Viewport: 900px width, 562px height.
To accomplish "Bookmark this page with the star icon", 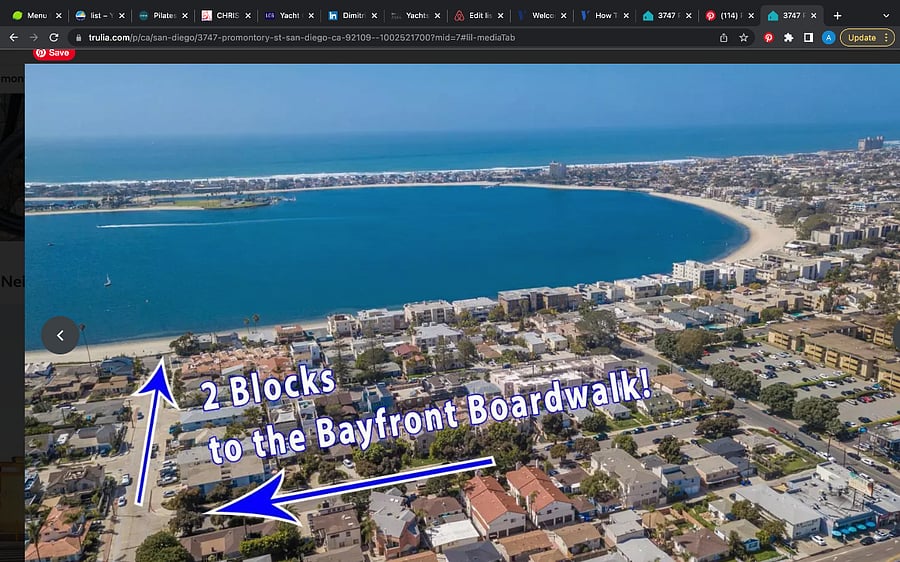I will (x=744, y=37).
